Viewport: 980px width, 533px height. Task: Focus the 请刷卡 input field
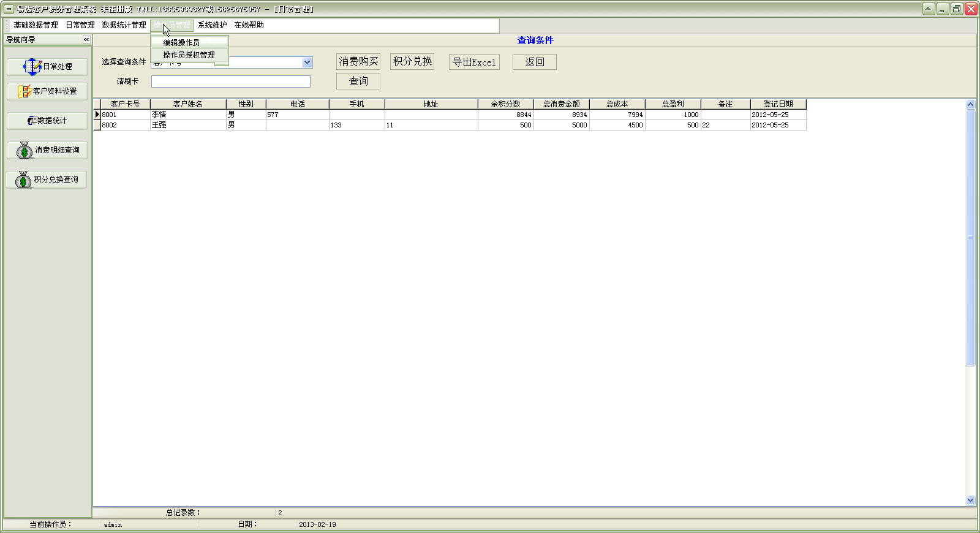coord(231,81)
